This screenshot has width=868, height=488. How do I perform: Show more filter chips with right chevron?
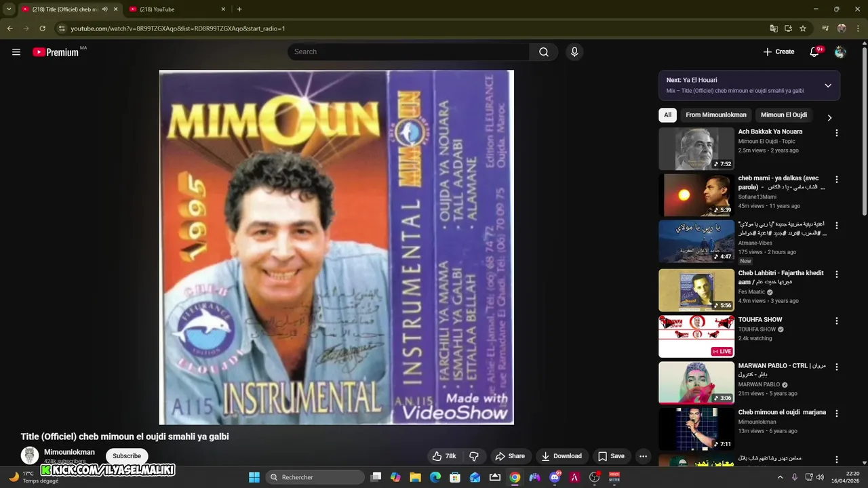(x=829, y=117)
